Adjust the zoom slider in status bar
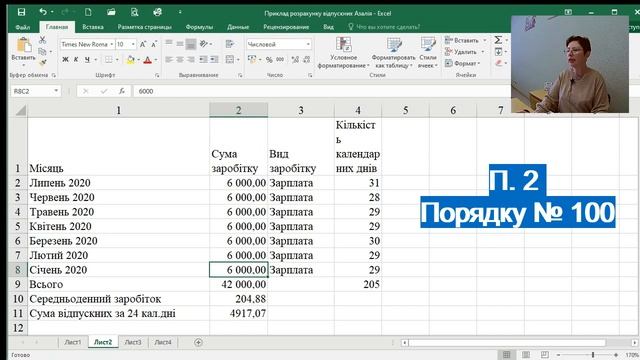The height and width of the screenshot is (360, 640). pos(593,355)
